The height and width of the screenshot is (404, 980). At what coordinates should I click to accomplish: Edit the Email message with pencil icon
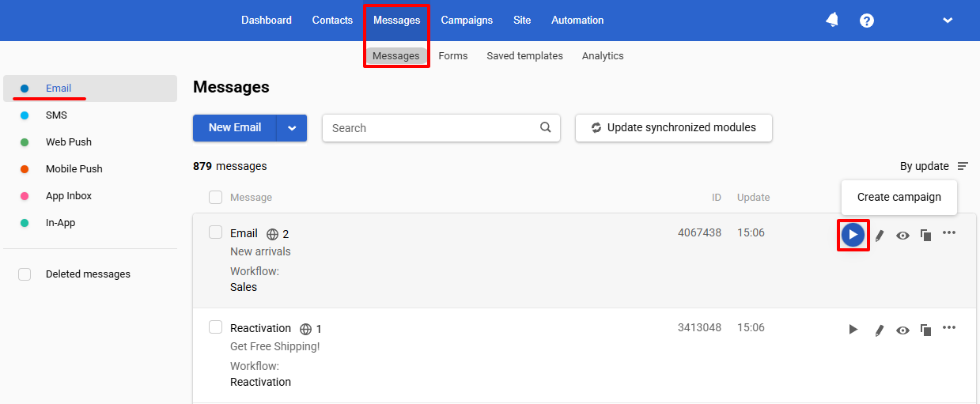[879, 235]
